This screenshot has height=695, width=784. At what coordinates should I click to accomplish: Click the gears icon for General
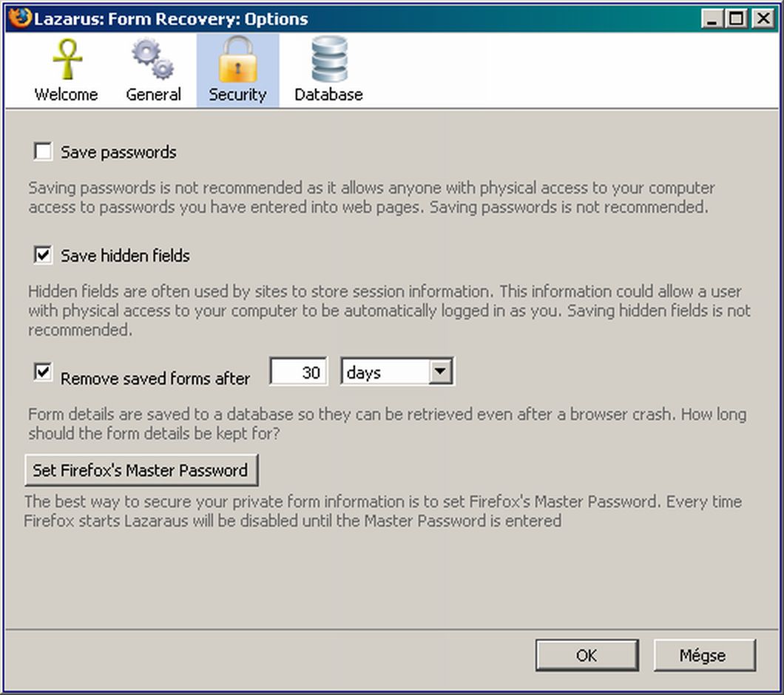coord(153,59)
